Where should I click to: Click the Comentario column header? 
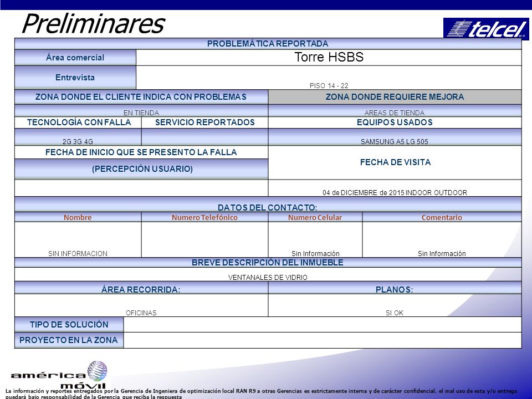pyautogui.click(x=442, y=217)
